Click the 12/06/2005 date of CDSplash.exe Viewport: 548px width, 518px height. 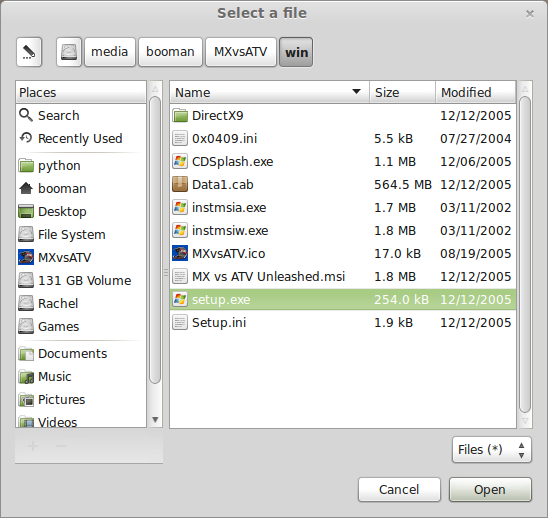tap(475, 161)
